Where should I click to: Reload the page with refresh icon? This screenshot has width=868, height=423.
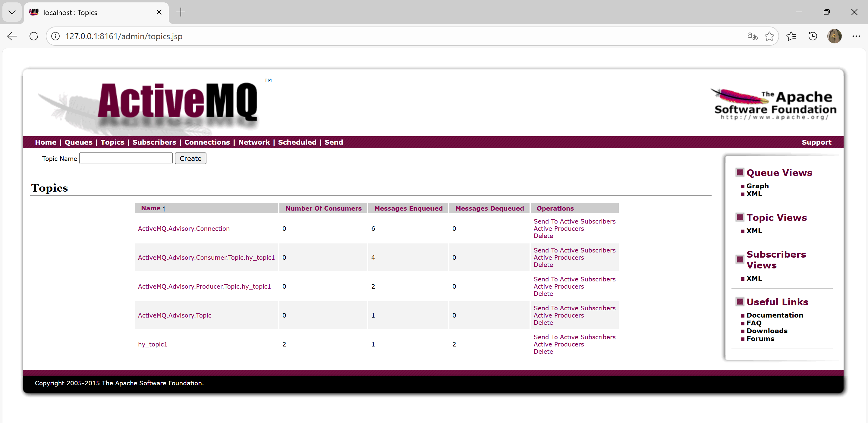pyautogui.click(x=34, y=36)
